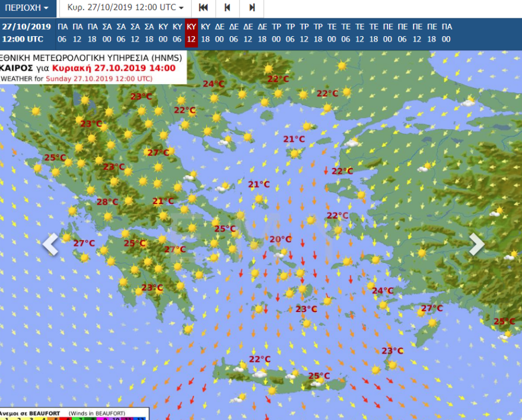Open the ΠΕΡΙΟΧΗ region dropdown

pos(28,8)
